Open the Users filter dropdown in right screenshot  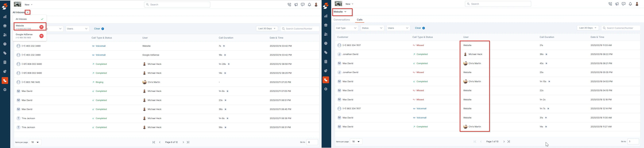coord(398,28)
